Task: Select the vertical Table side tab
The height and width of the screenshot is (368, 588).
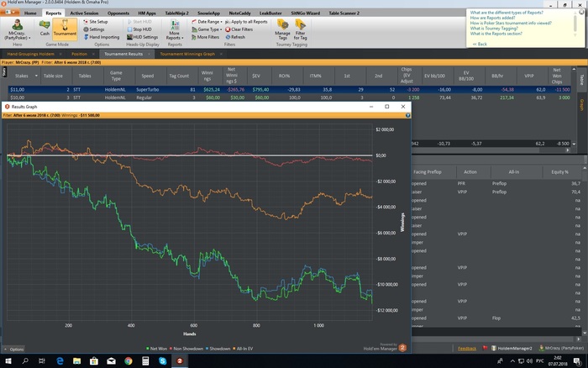Action: click(x=582, y=80)
